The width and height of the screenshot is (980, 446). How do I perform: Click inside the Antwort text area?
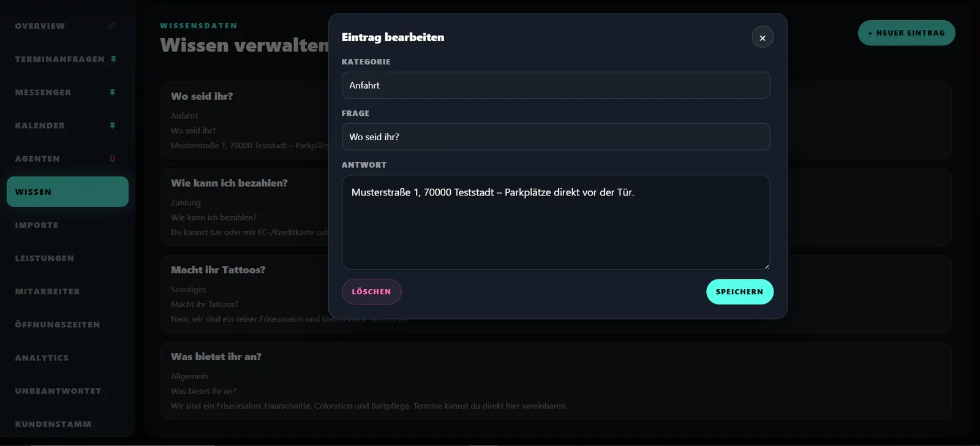[556, 222]
